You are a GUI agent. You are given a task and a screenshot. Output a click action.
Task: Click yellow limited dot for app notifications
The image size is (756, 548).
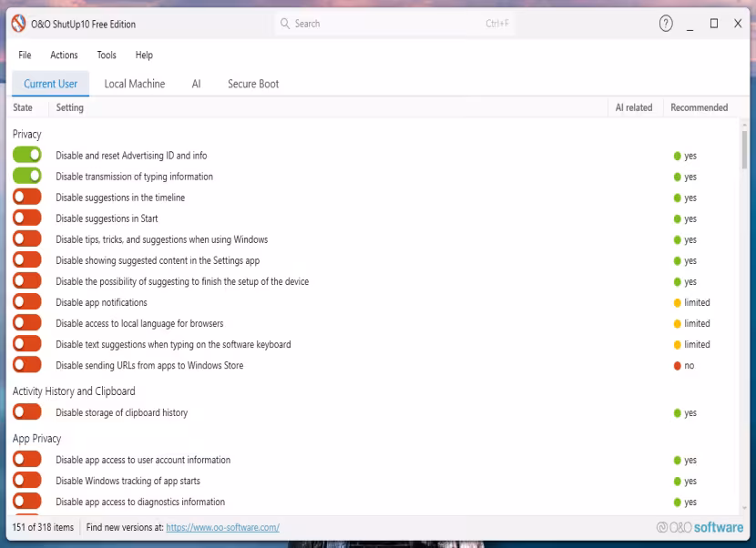(677, 303)
